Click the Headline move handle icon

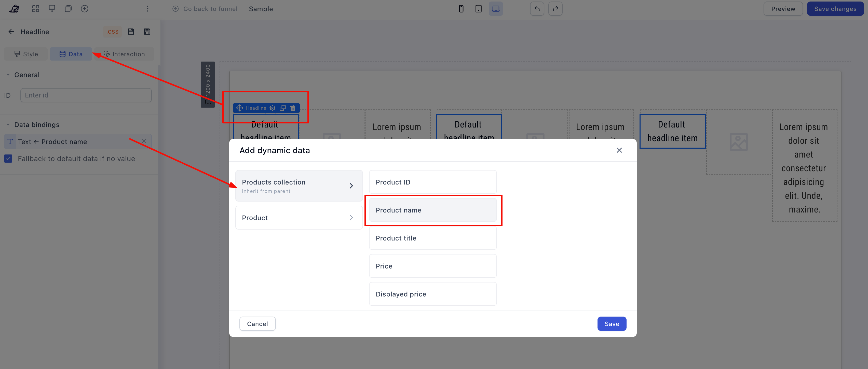[240, 108]
